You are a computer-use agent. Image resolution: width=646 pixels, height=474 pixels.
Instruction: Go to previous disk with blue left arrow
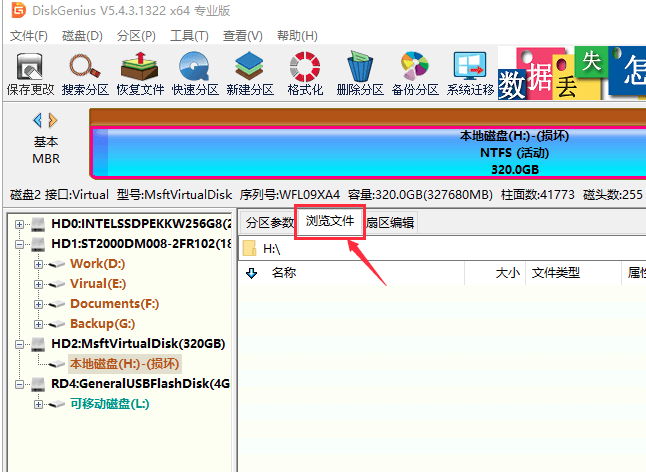pyautogui.click(x=37, y=120)
